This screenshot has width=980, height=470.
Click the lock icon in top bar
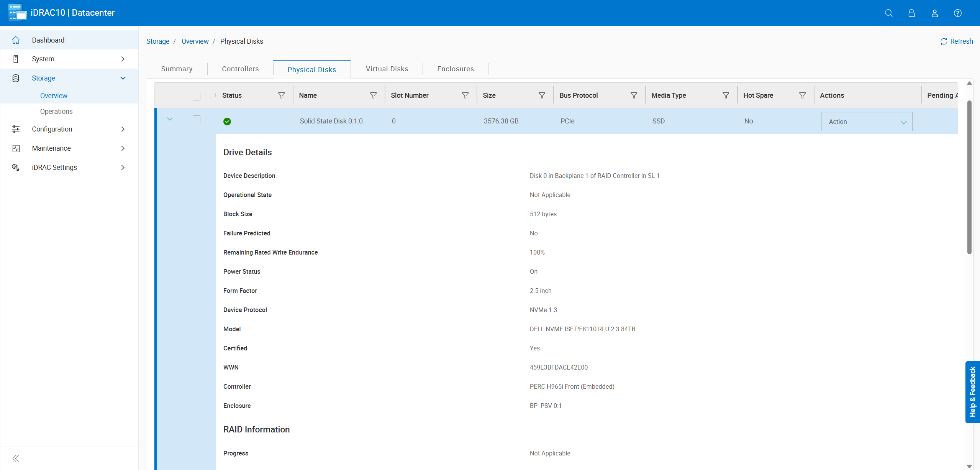point(911,13)
